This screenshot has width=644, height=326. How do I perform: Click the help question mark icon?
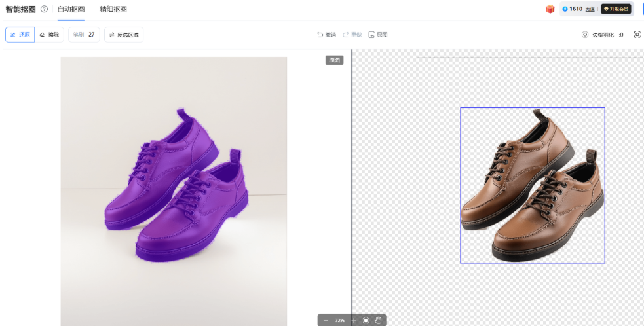45,9
